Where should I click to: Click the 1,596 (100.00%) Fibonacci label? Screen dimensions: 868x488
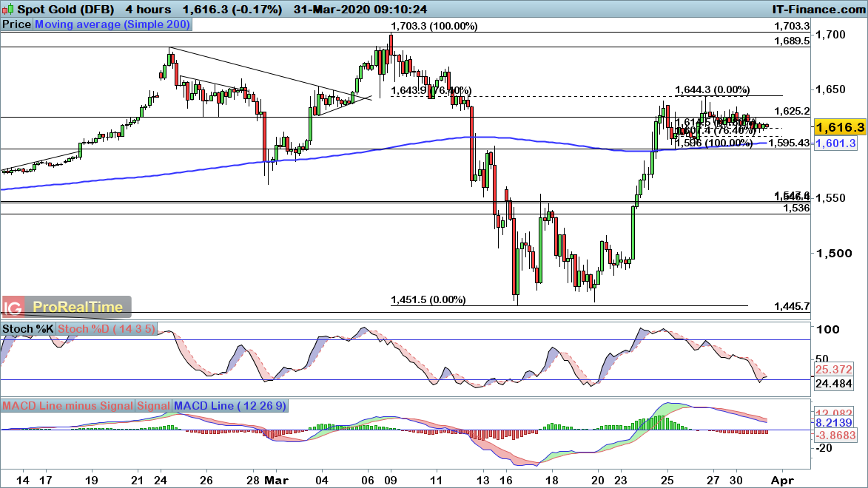coord(713,143)
